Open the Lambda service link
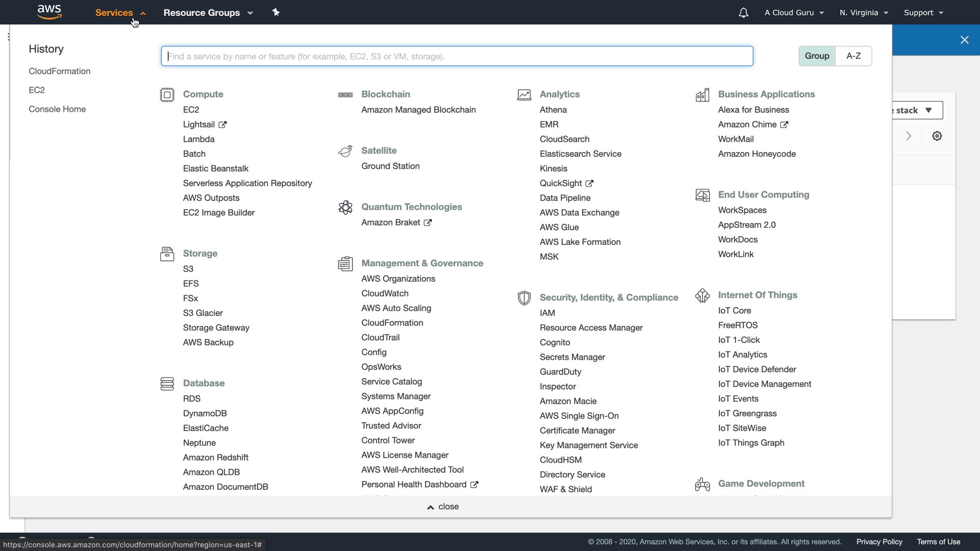The image size is (980, 551). (x=199, y=139)
